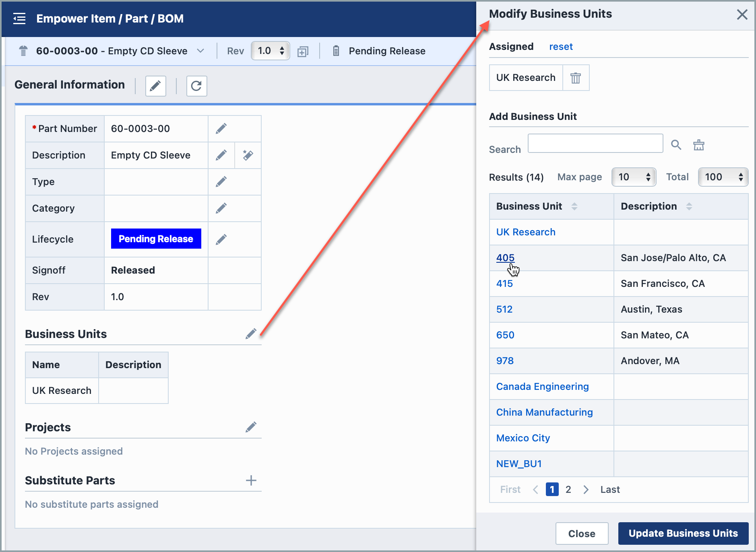
Task: Clear the business unit search
Action: coord(698,145)
